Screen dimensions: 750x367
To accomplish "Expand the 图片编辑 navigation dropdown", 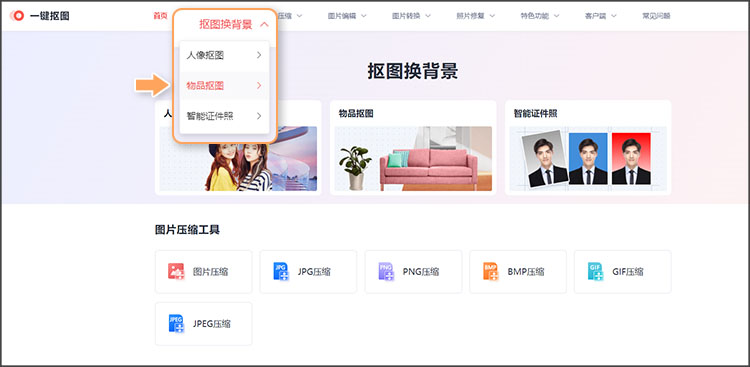I will coord(347,16).
